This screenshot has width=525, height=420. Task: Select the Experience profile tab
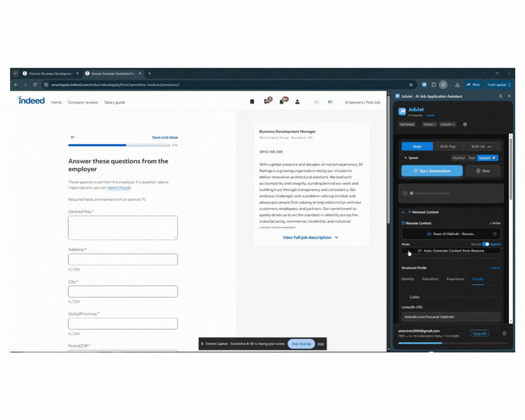click(455, 279)
